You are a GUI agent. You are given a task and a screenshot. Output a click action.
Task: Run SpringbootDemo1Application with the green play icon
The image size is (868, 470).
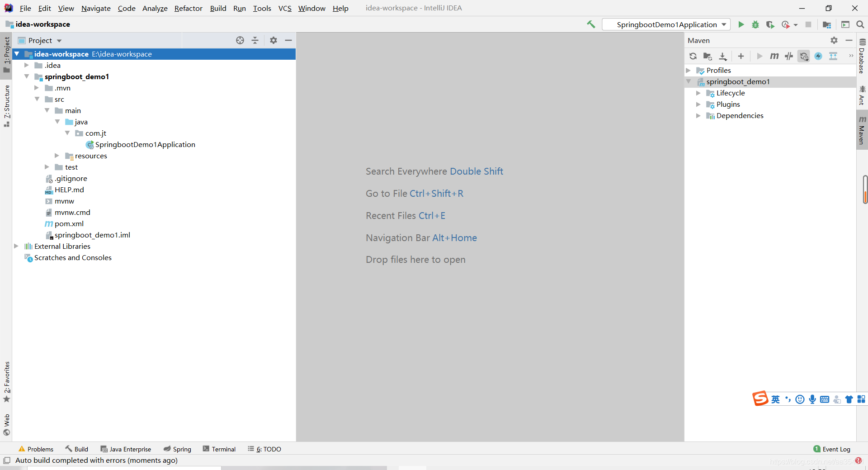pyautogui.click(x=741, y=24)
